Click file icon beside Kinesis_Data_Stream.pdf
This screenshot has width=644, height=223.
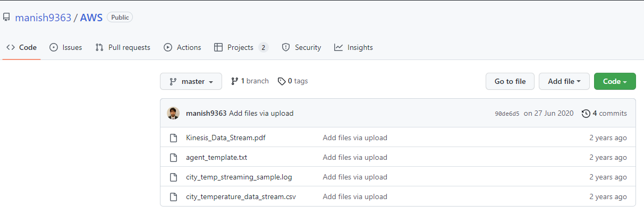[x=173, y=138]
